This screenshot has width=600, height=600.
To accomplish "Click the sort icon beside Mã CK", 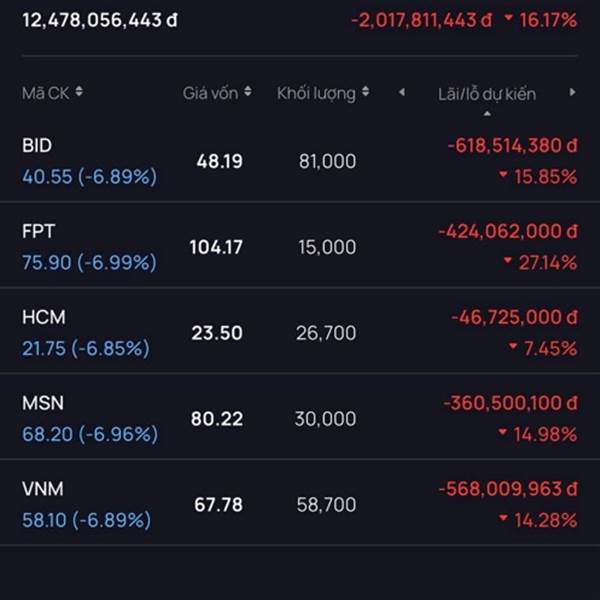I will (79, 93).
